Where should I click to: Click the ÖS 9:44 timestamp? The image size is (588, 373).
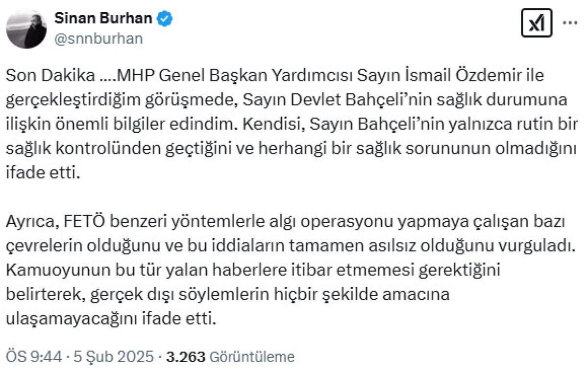(x=33, y=356)
